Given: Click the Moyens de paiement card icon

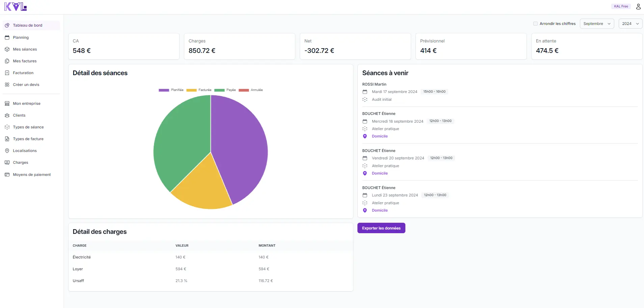Looking at the screenshot, I should 7,175.
